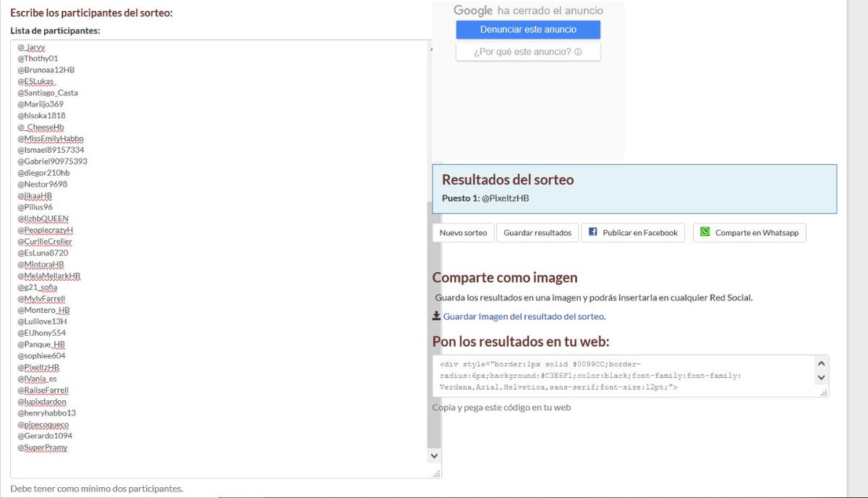The width and height of the screenshot is (868, 498).
Task: Click participant @_CheeseHb
Action: [41, 127]
